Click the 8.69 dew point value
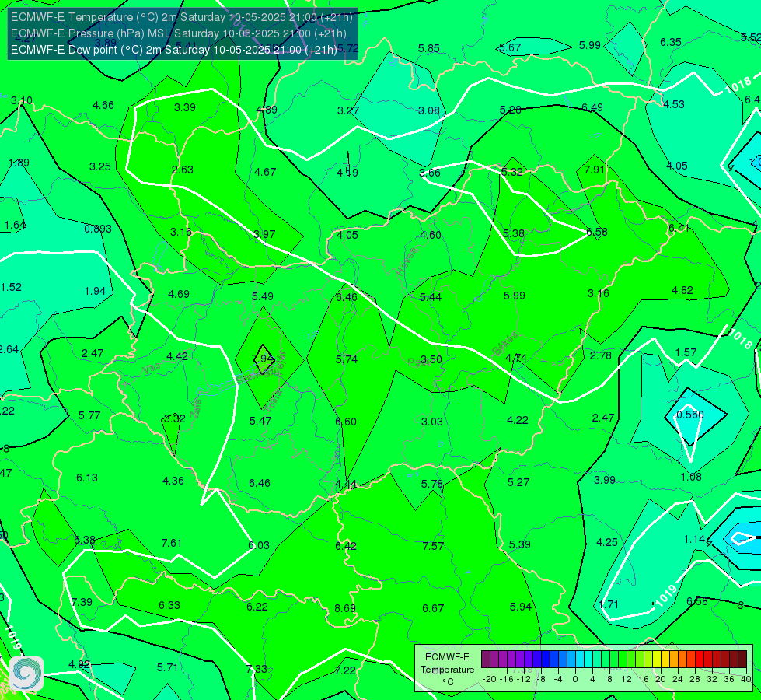This screenshot has height=700, width=761. click(345, 608)
